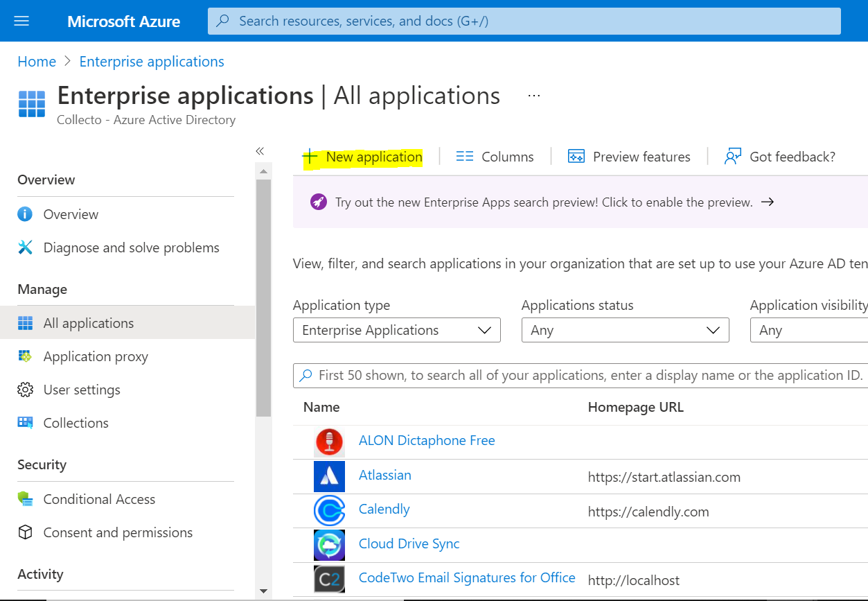This screenshot has height=601, width=868.
Task: Click the application search box
Action: tap(581, 375)
